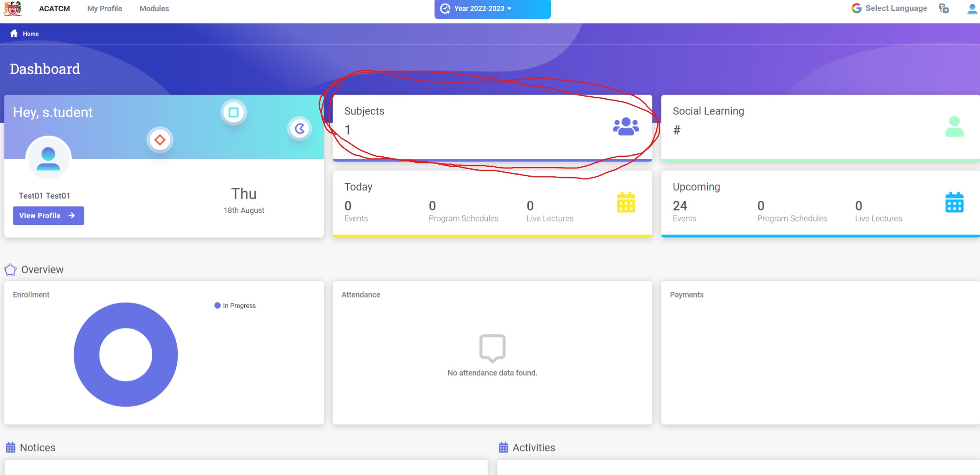The width and height of the screenshot is (980, 475).
Task: Click the square badge icon on the banner
Action: click(x=233, y=112)
